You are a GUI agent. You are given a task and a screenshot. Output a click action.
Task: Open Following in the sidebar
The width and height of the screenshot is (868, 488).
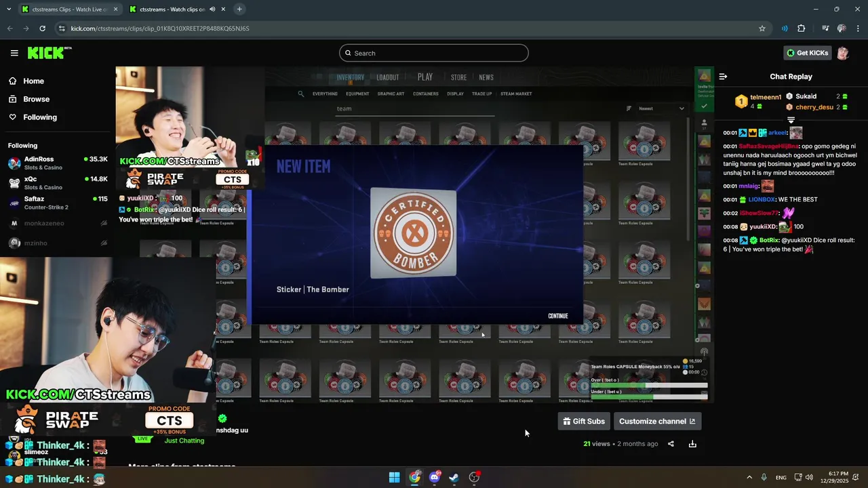click(40, 117)
